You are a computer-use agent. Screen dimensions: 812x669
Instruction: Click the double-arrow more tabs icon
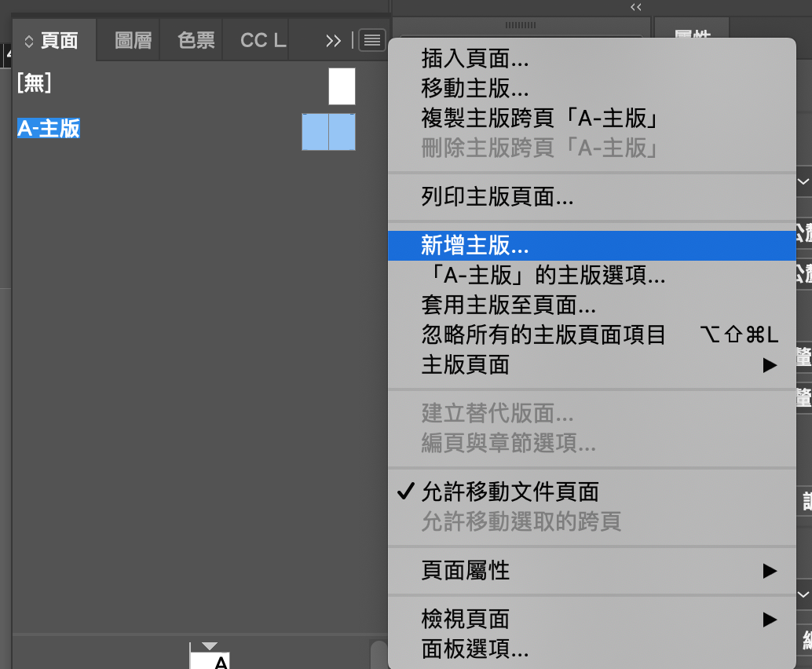click(334, 41)
